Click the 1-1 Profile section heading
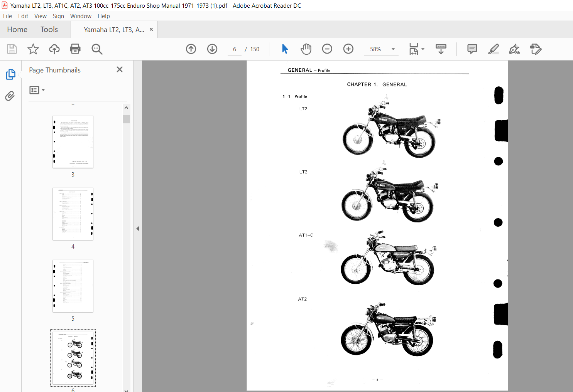The height and width of the screenshot is (392, 573). [x=295, y=96]
